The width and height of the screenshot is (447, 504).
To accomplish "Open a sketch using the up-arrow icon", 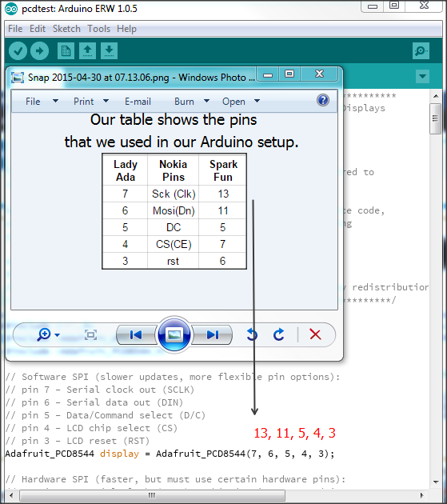I will [x=87, y=50].
